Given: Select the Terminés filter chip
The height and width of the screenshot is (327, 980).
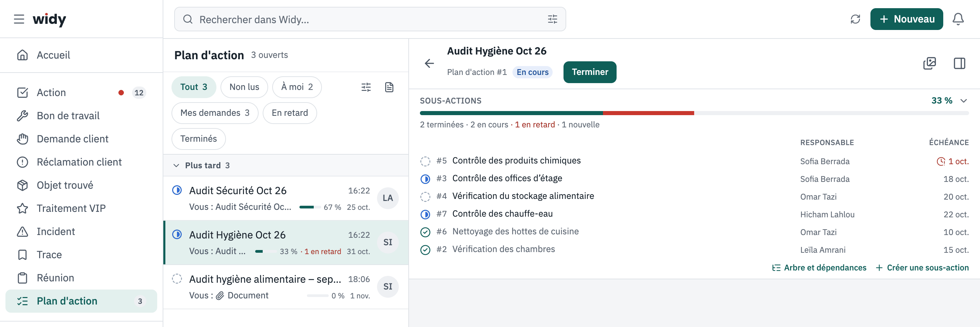Looking at the screenshot, I should [199, 139].
